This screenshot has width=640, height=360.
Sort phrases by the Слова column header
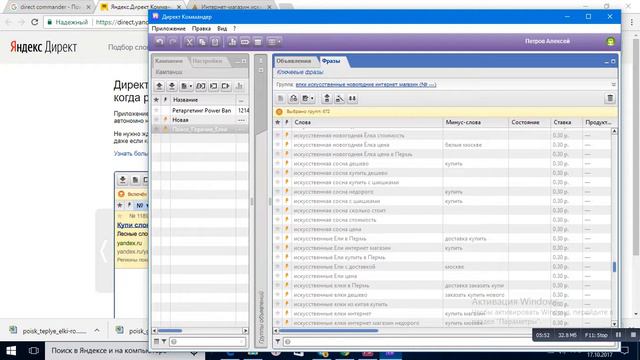coord(367,122)
